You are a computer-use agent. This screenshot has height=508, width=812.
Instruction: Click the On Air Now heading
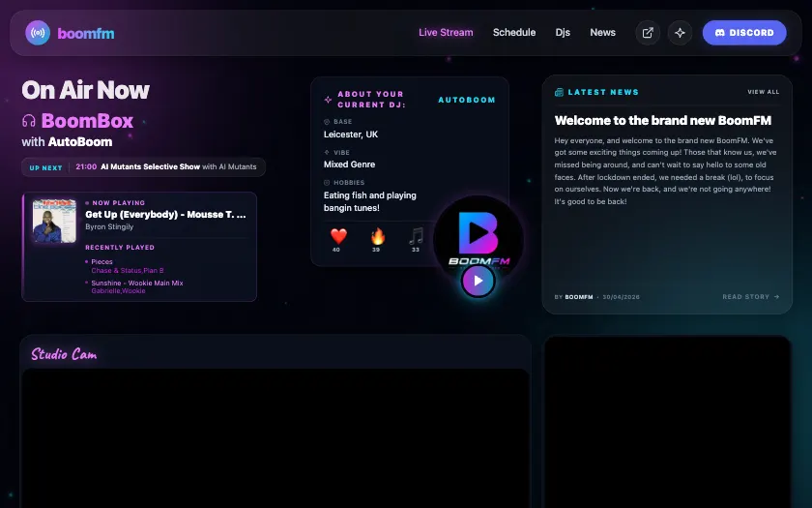tap(85, 90)
